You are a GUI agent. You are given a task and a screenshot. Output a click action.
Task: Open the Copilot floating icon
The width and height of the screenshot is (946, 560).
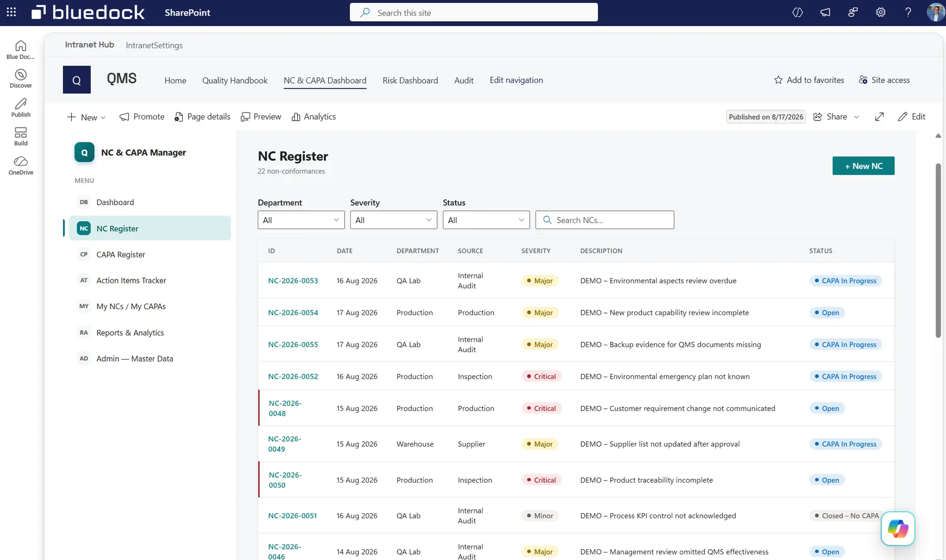(898, 528)
